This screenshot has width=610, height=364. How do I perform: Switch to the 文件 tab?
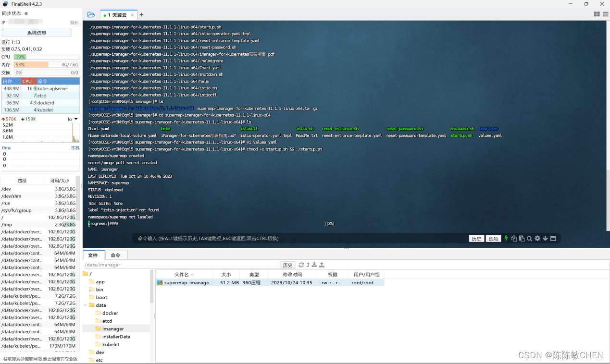click(x=93, y=255)
